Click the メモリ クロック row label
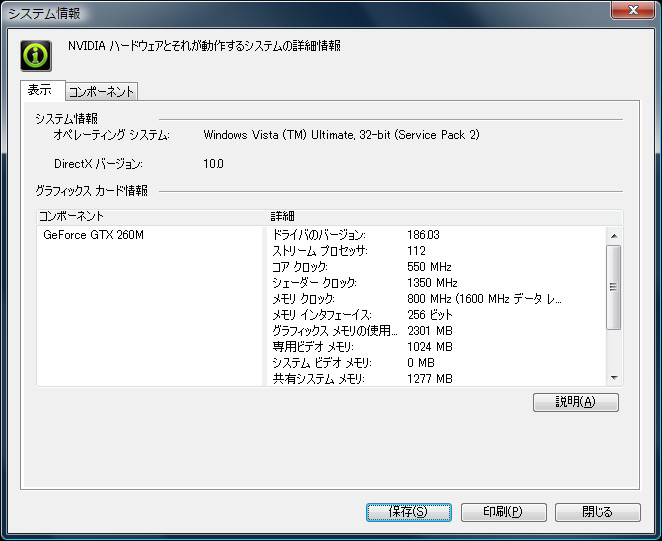This screenshot has width=662, height=541. pyautogui.click(x=303, y=299)
